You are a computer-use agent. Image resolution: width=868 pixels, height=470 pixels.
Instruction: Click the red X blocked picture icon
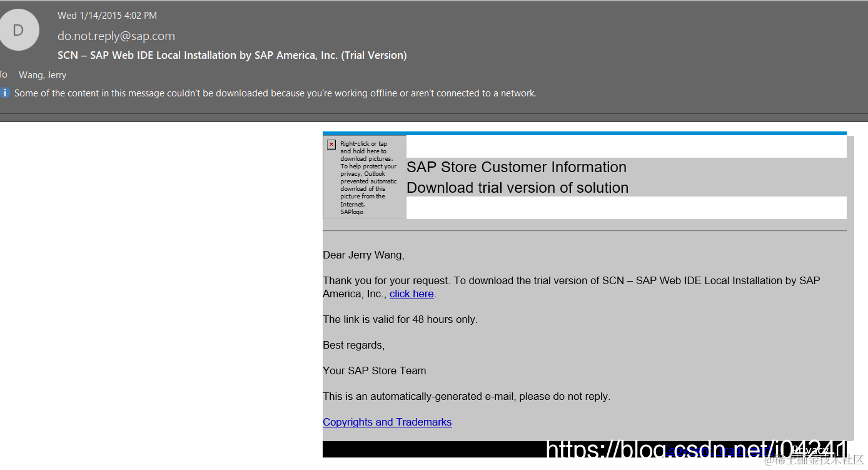(331, 145)
